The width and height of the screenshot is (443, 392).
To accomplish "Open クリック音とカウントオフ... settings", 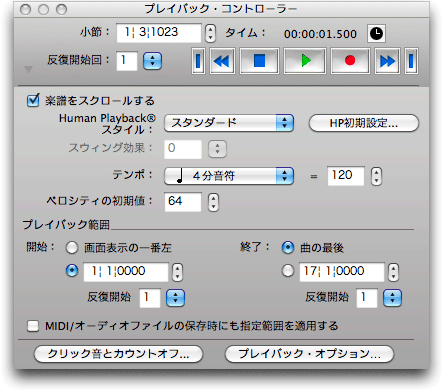I will click(118, 354).
